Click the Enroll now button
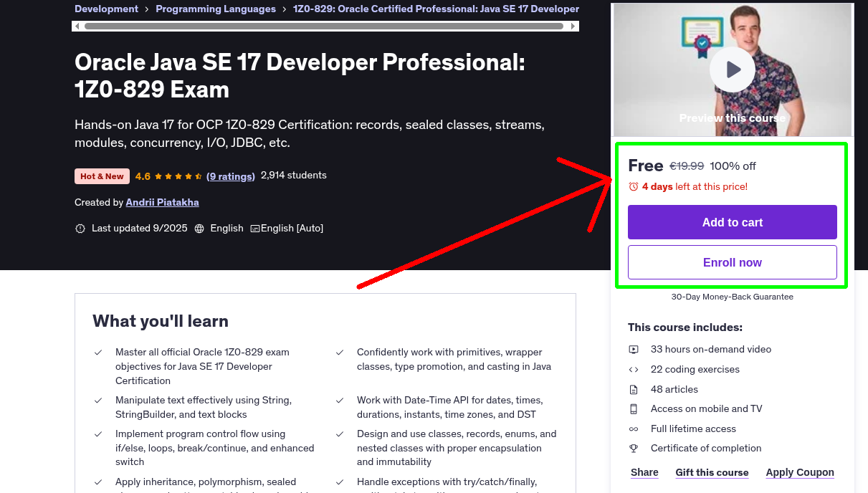The height and width of the screenshot is (493, 868). pos(733,262)
